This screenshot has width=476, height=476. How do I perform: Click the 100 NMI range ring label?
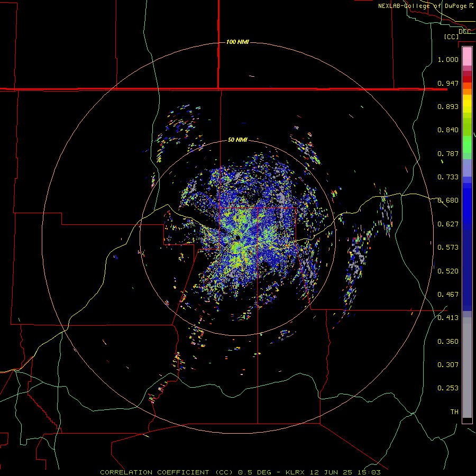237,42
